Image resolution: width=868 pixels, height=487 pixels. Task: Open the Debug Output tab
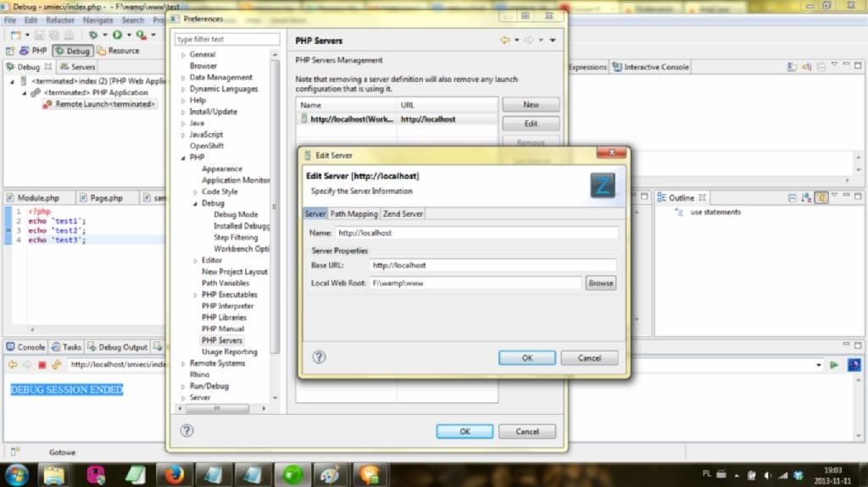pos(118,347)
